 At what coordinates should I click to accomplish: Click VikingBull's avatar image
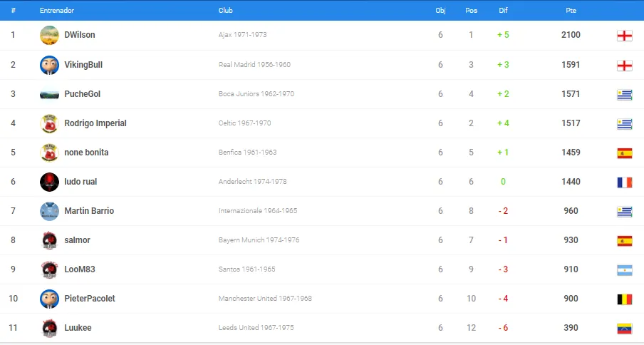[49, 65]
